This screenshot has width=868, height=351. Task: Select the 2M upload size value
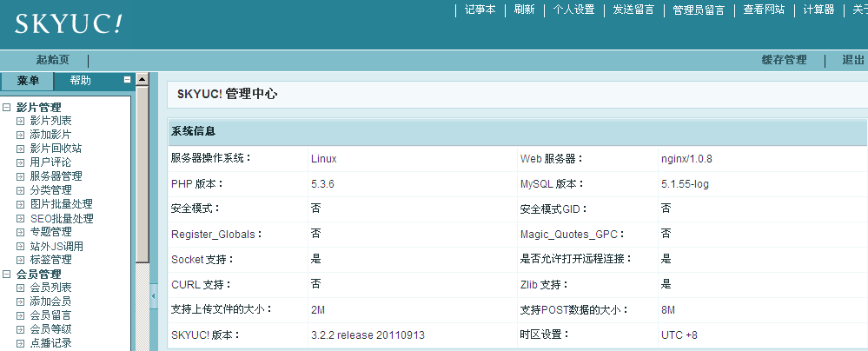pyautogui.click(x=318, y=310)
